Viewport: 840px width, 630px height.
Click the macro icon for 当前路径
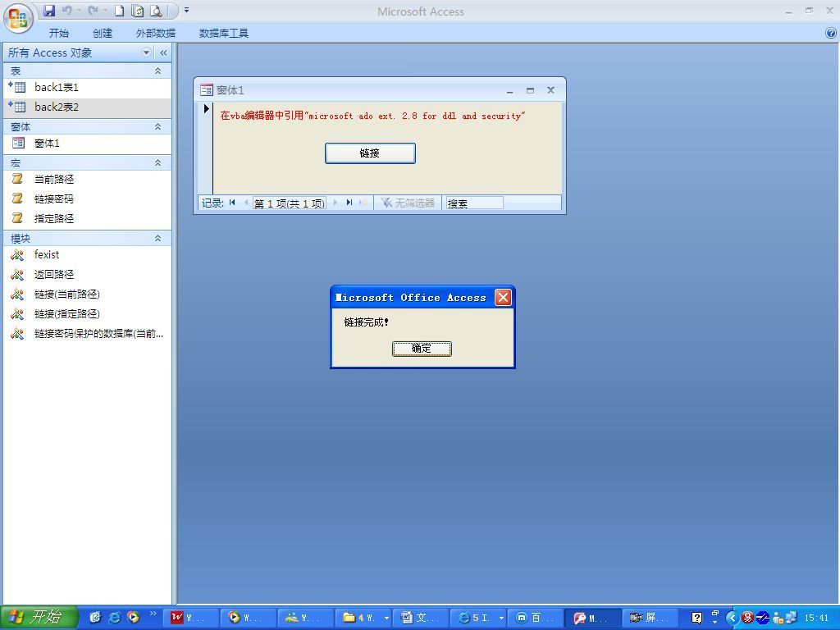click(18, 179)
